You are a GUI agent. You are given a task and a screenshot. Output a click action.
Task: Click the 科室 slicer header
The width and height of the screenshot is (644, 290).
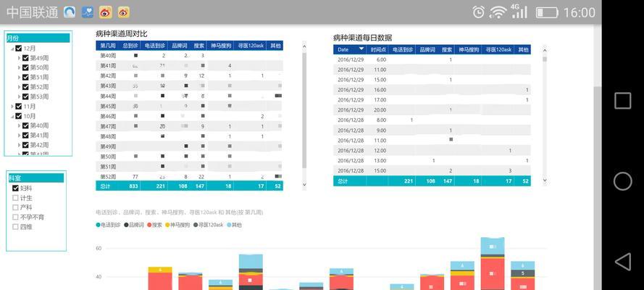(x=35, y=178)
